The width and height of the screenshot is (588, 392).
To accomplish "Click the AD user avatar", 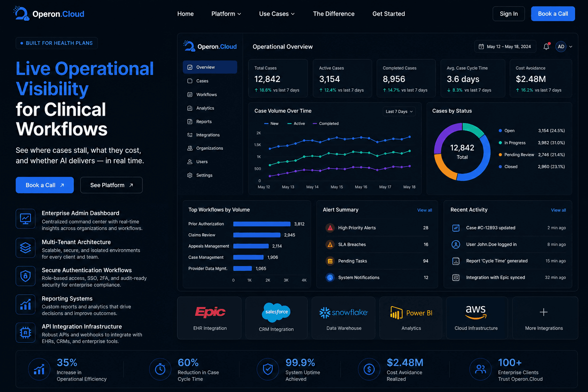I will coord(561,47).
